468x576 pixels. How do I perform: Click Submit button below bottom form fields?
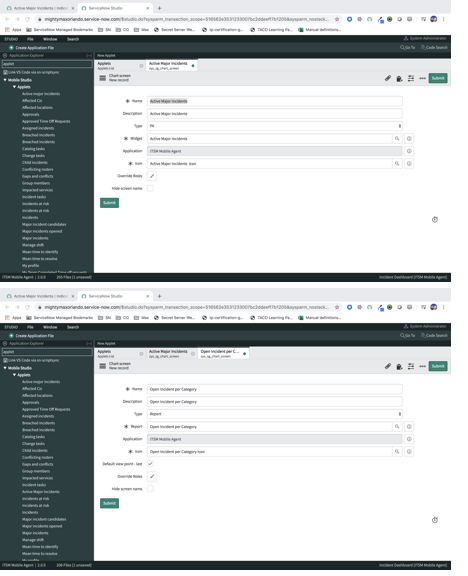click(109, 503)
